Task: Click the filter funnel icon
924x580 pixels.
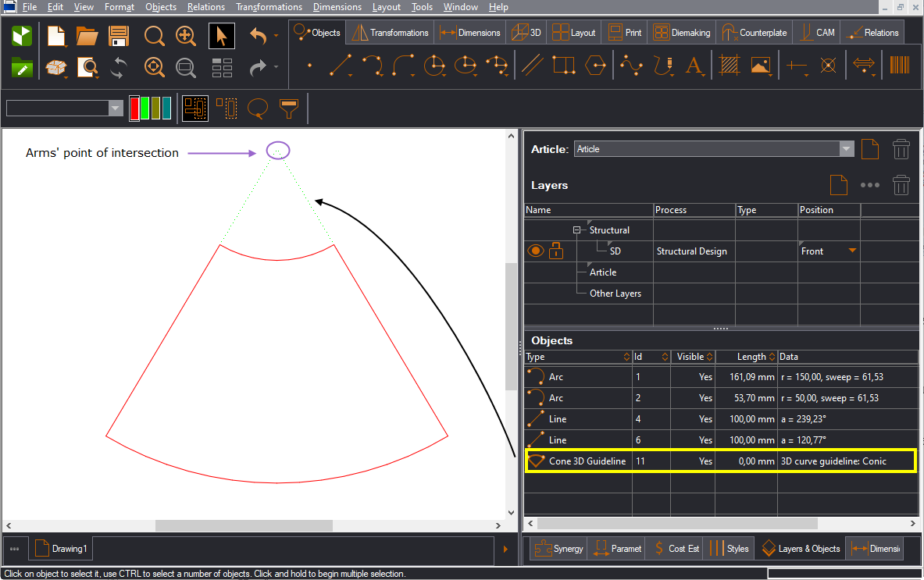Action: point(290,109)
